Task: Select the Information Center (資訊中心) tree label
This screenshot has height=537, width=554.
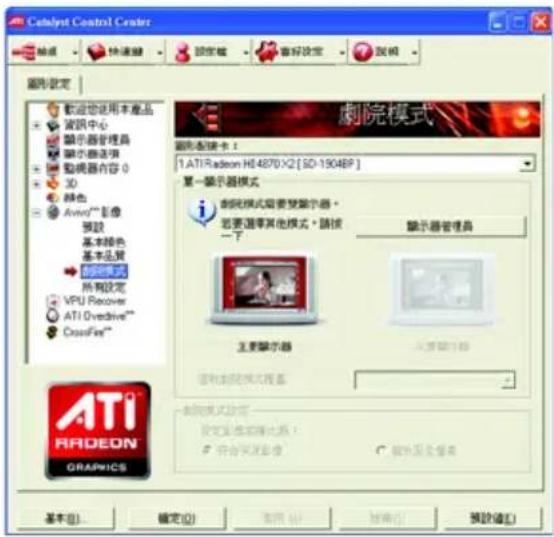Action: coord(86,125)
